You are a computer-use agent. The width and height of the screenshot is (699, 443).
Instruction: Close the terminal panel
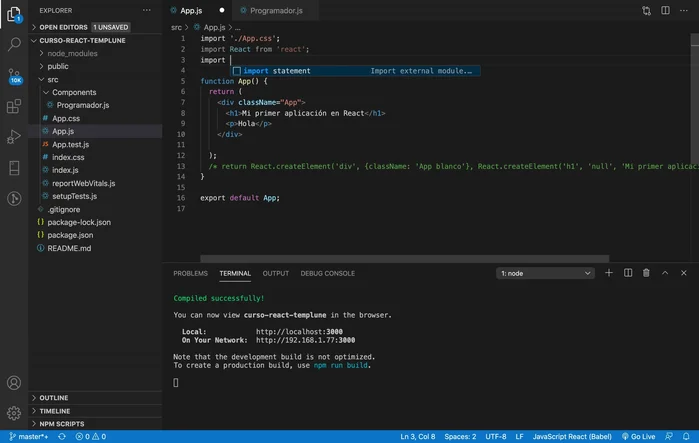pos(684,273)
